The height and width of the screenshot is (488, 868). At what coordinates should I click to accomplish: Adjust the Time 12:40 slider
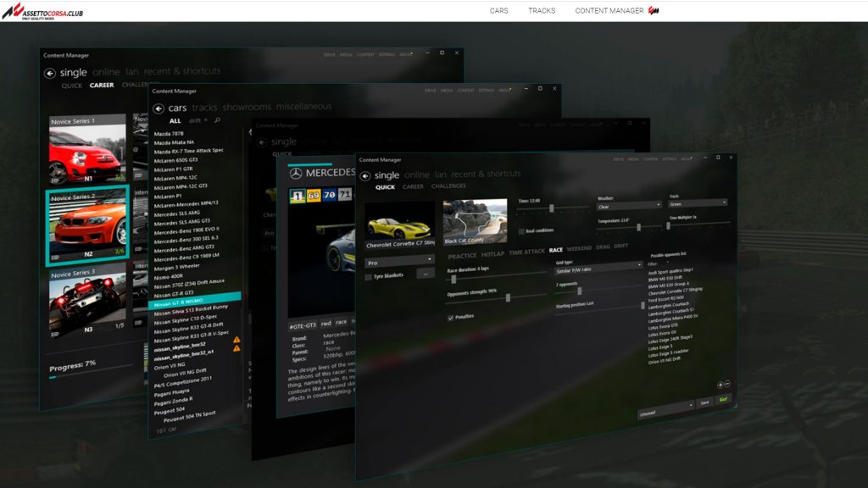553,208
